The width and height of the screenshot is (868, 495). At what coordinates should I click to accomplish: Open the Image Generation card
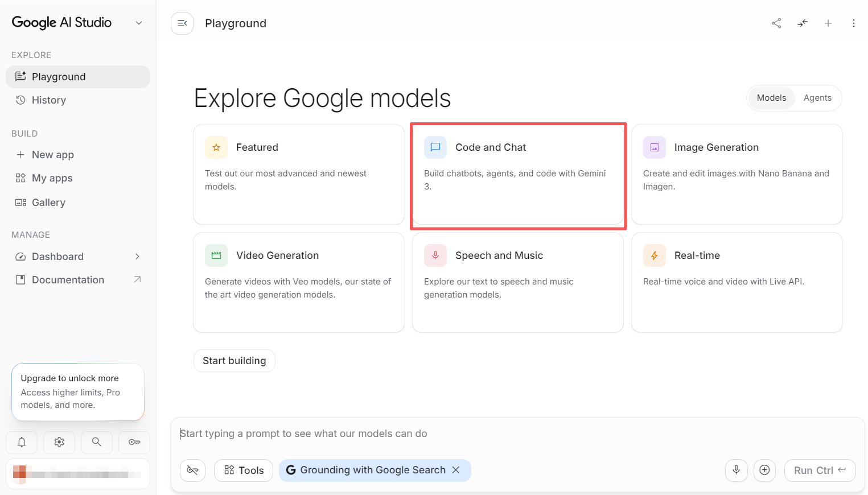click(737, 174)
